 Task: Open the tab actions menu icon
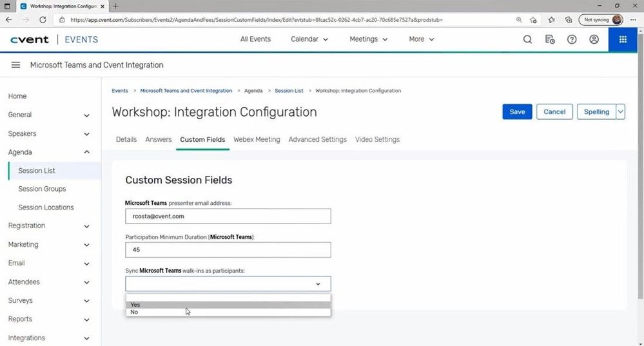7,6
